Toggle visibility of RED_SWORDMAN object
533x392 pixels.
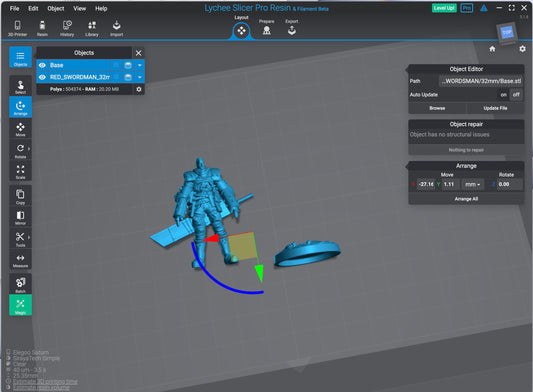pyautogui.click(x=42, y=78)
